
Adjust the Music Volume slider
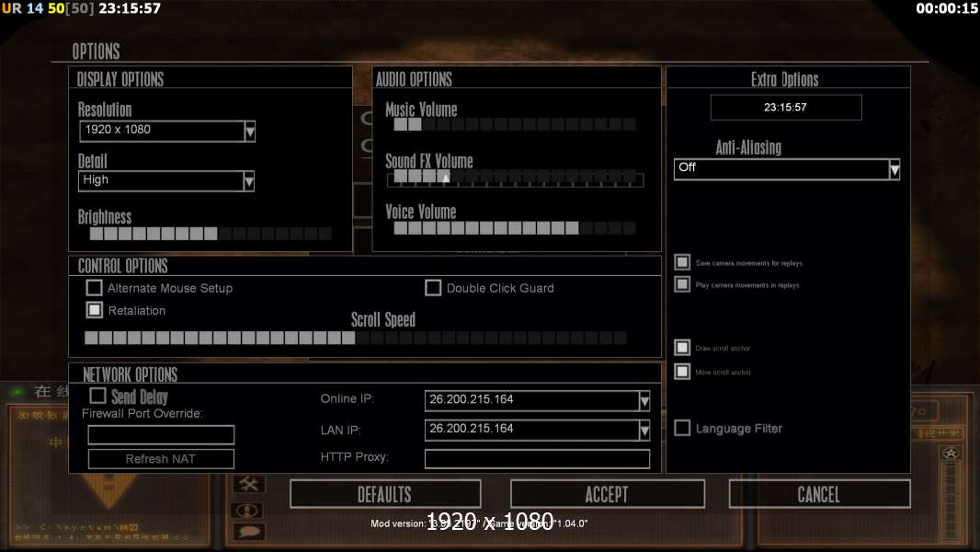(515, 124)
